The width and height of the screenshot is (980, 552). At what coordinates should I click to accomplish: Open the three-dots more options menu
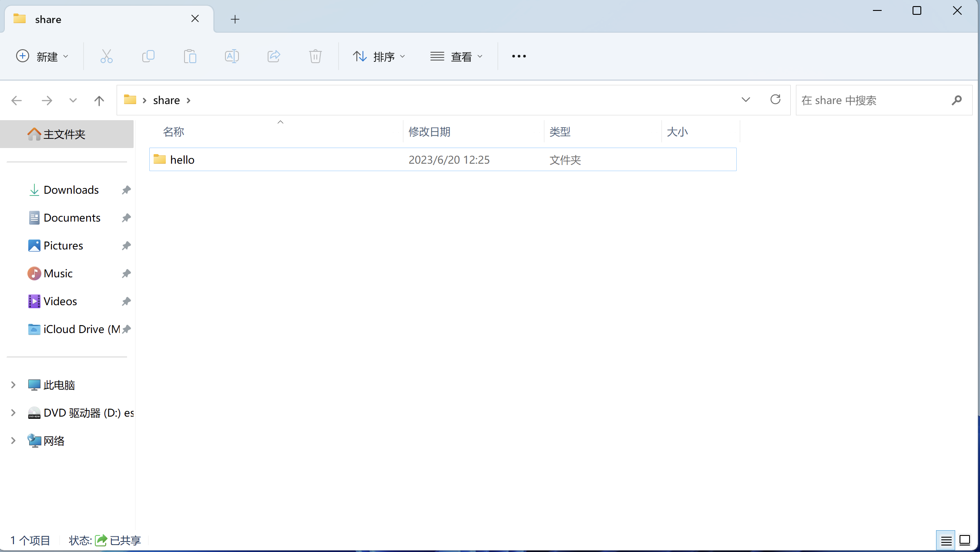tap(519, 56)
